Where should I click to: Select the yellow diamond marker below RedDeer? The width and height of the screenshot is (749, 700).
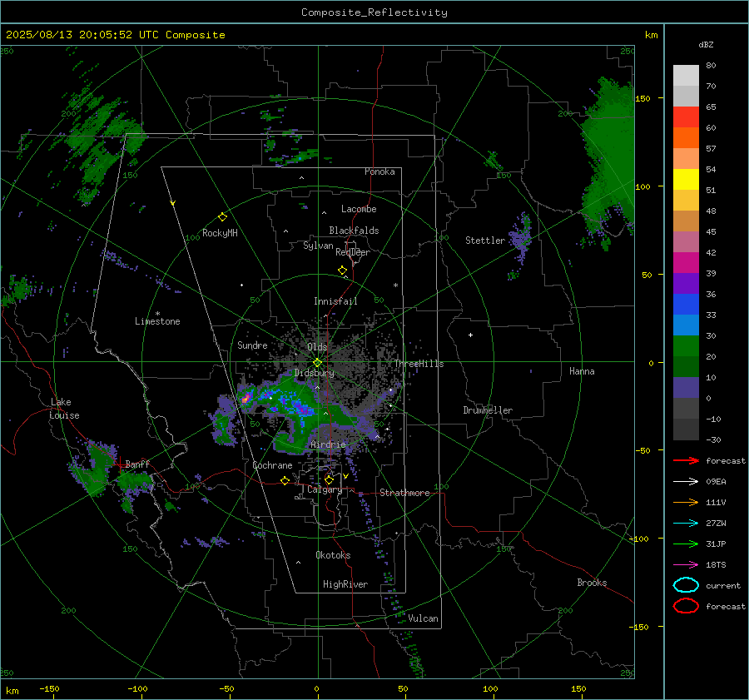tap(342, 271)
